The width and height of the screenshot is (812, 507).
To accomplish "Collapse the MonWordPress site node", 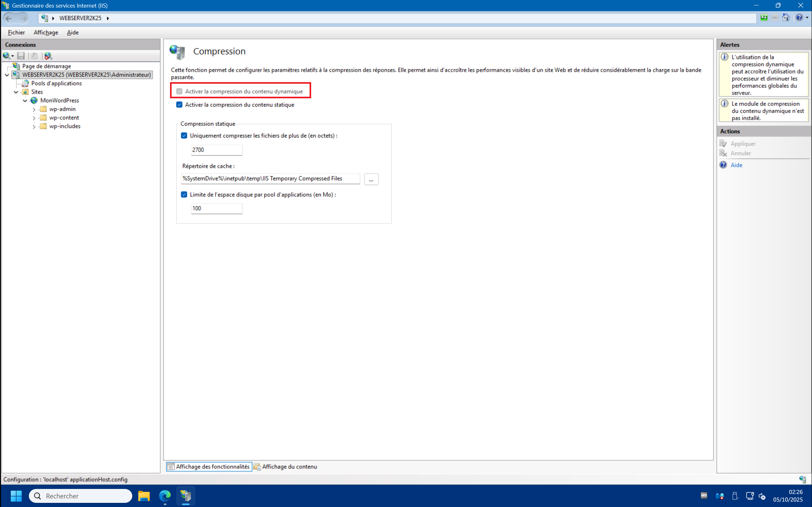I will [x=25, y=101].
